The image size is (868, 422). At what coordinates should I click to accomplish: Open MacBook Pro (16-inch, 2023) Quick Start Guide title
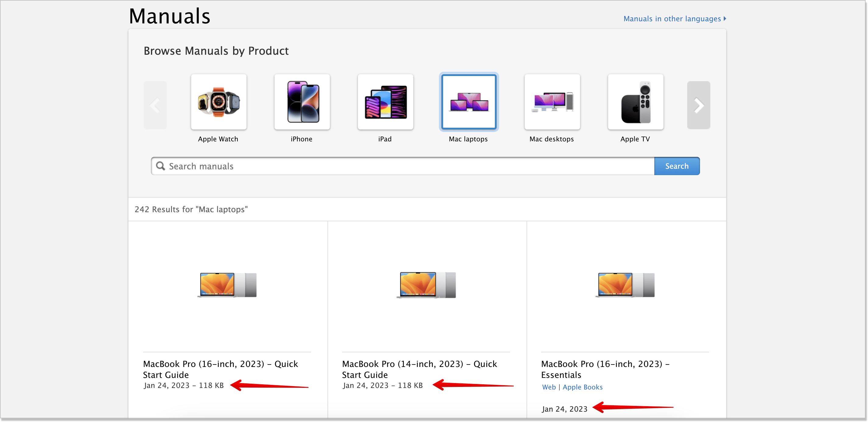coord(220,369)
